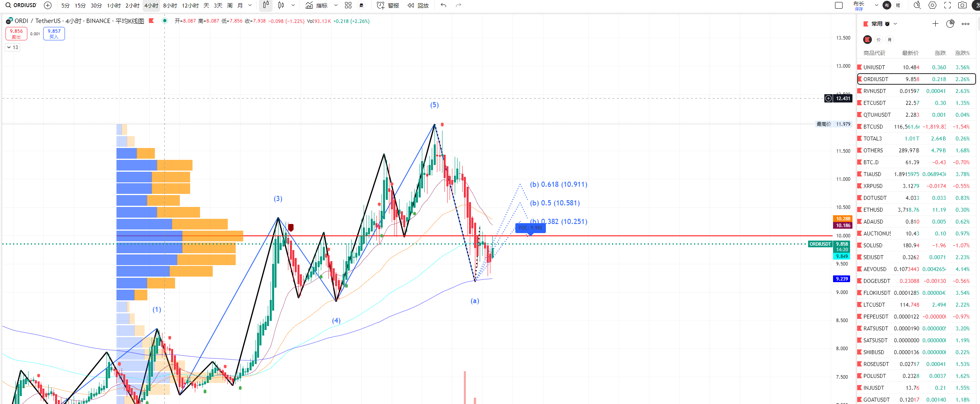Select the bar style candlestick icon
The image size is (980, 404).
(x=266, y=5)
